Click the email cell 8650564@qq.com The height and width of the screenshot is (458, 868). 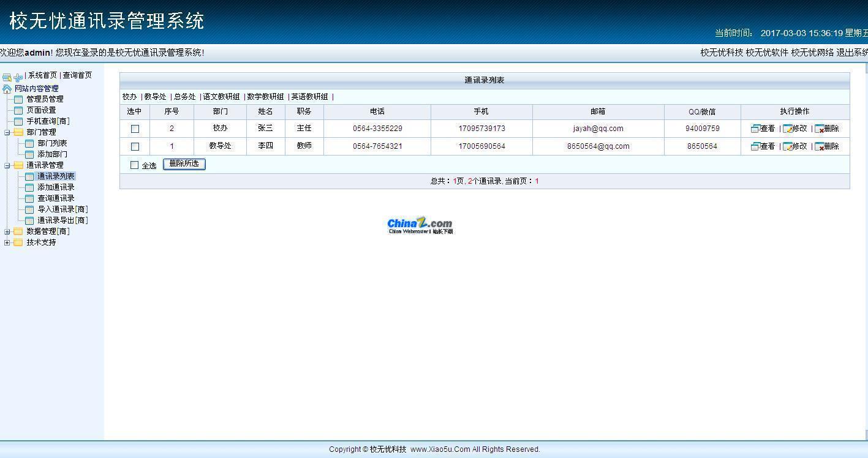[x=598, y=146]
